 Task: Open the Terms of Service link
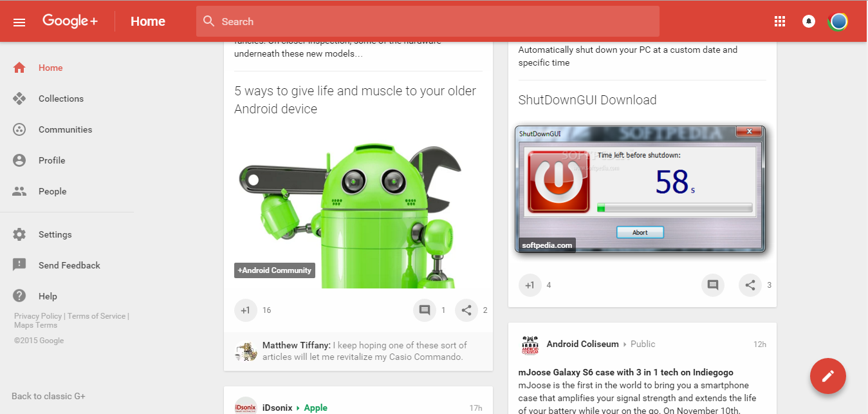pos(97,316)
